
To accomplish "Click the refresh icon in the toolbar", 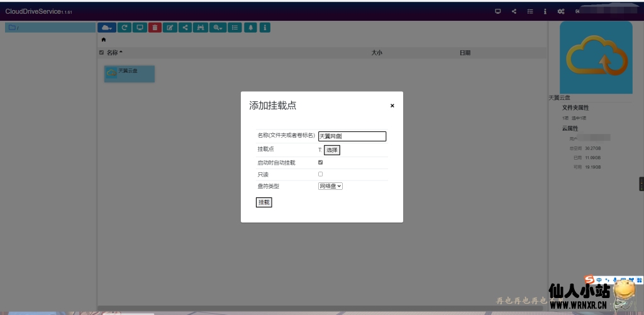I will click(x=125, y=28).
